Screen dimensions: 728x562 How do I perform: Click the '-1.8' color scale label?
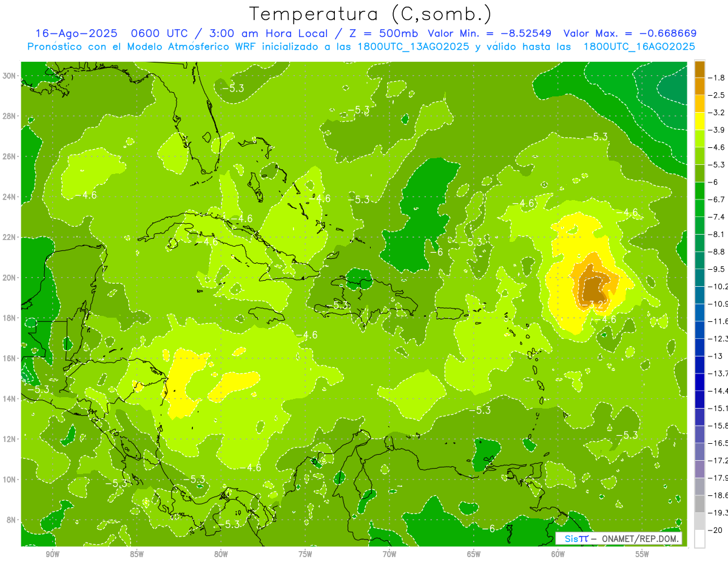point(717,78)
